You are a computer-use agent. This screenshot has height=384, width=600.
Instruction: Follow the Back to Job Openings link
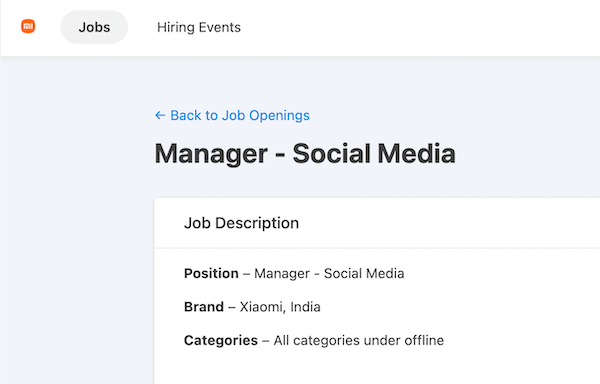[232, 115]
